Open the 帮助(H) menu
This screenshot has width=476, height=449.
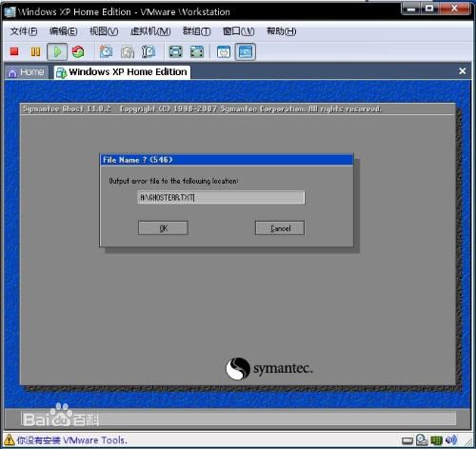[281, 31]
